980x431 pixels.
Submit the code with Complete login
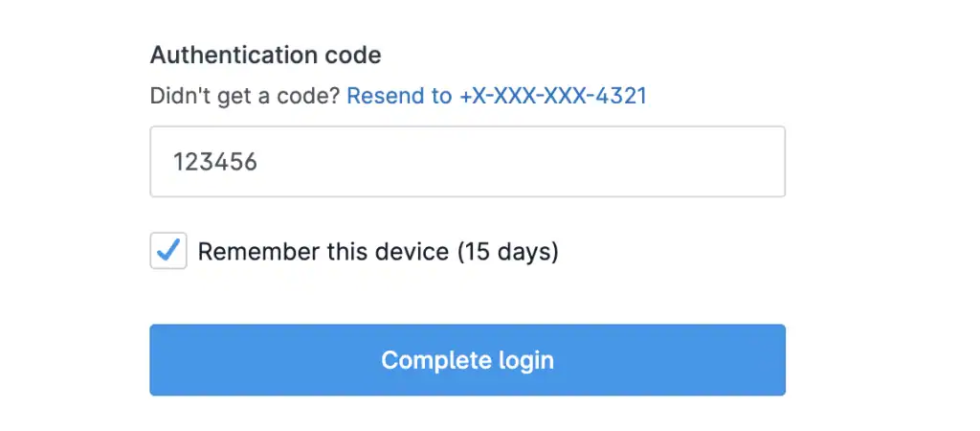tap(467, 360)
